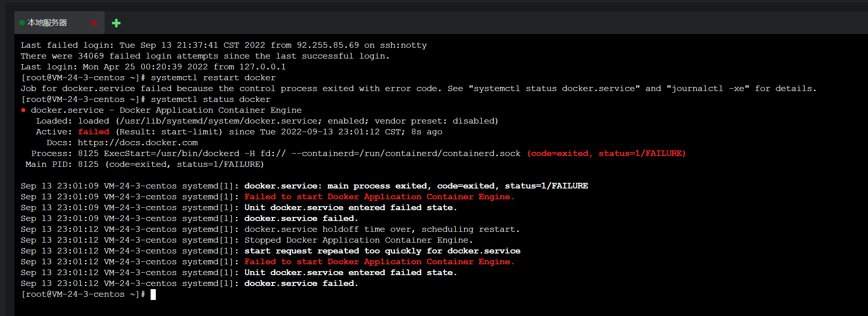The height and width of the screenshot is (316, 868).
Task: Close the 本地服务器 tab with red X
Action: 94,22
